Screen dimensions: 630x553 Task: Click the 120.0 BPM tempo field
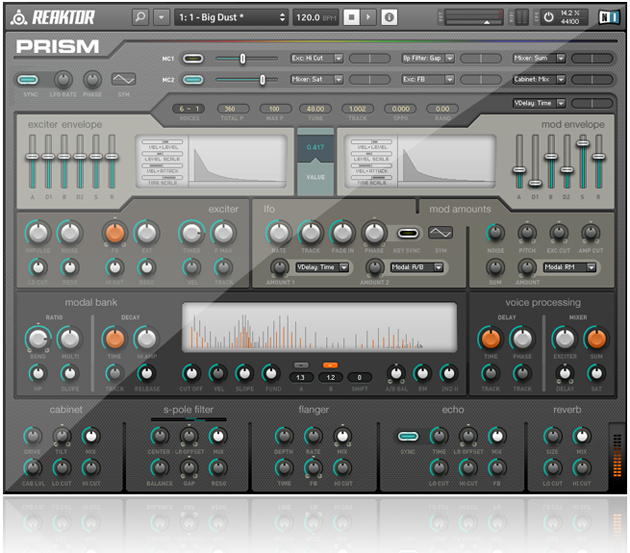pyautogui.click(x=316, y=17)
